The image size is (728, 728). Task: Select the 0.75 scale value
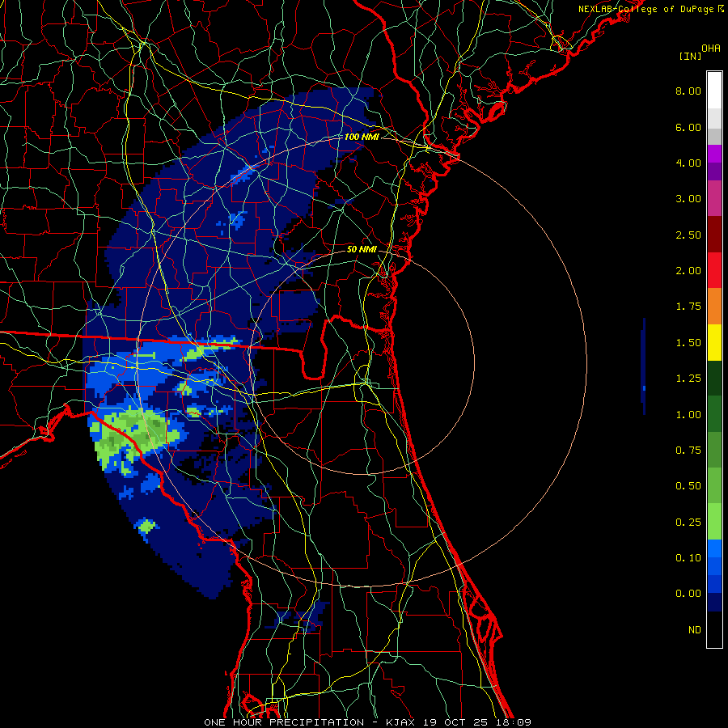click(688, 451)
